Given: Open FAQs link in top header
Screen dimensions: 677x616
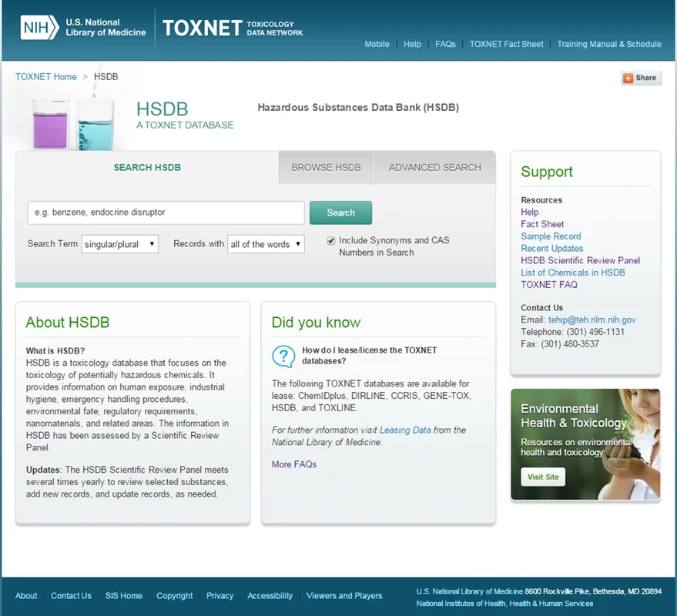Looking at the screenshot, I should pyautogui.click(x=445, y=44).
